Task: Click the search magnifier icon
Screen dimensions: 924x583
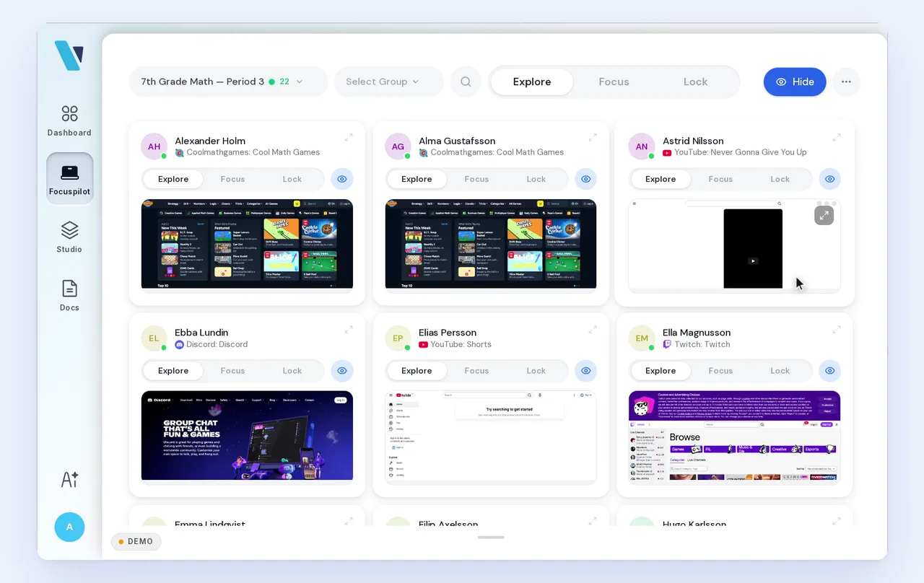Action: pyautogui.click(x=466, y=82)
